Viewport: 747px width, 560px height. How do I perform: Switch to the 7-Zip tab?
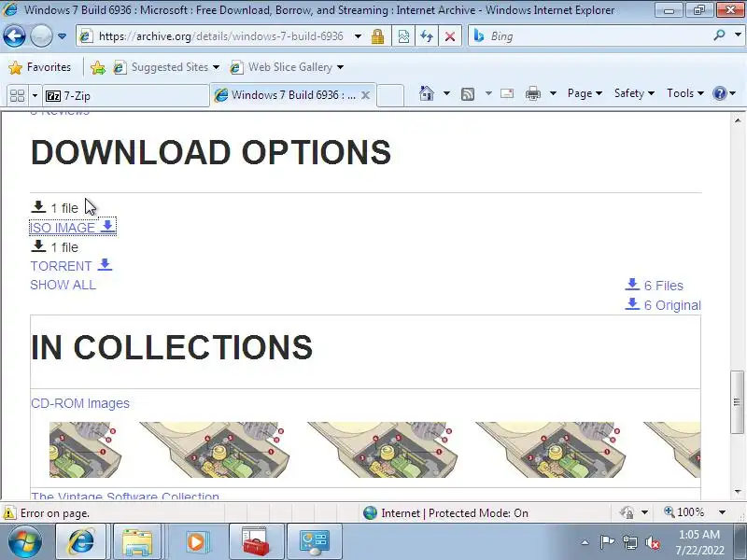click(126, 96)
